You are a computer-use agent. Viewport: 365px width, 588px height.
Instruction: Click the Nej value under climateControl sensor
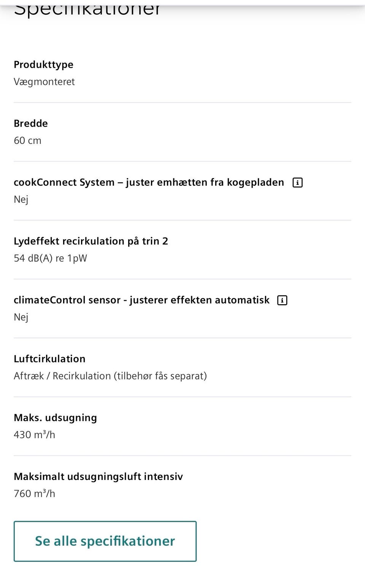tap(21, 317)
